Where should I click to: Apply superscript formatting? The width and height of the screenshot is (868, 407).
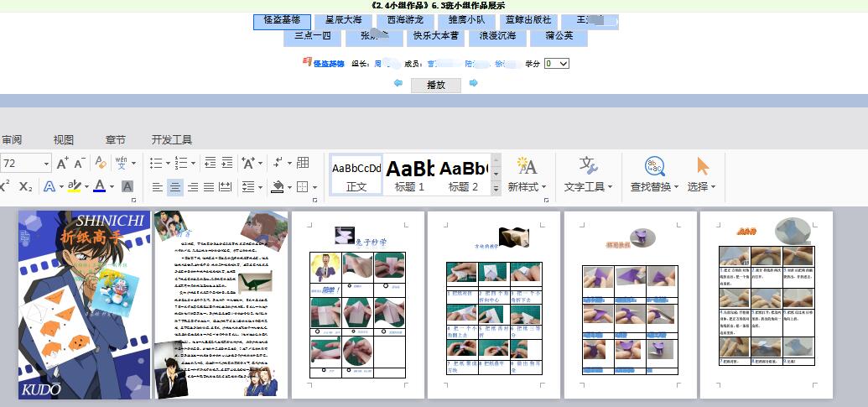(x=5, y=186)
